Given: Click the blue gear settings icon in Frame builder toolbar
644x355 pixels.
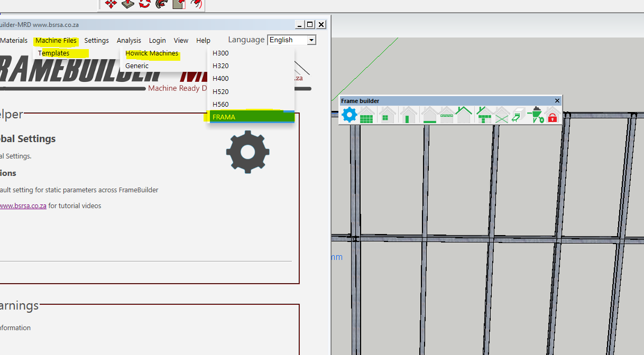Looking at the screenshot, I should (349, 115).
